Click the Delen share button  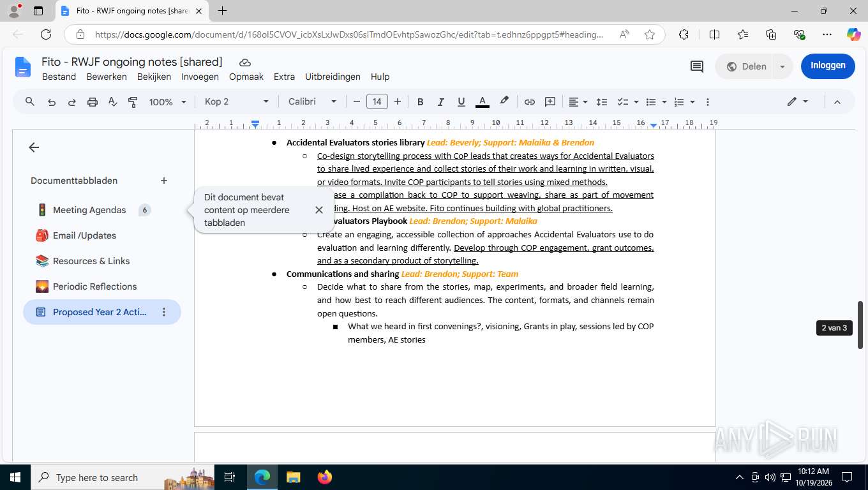tap(745, 66)
